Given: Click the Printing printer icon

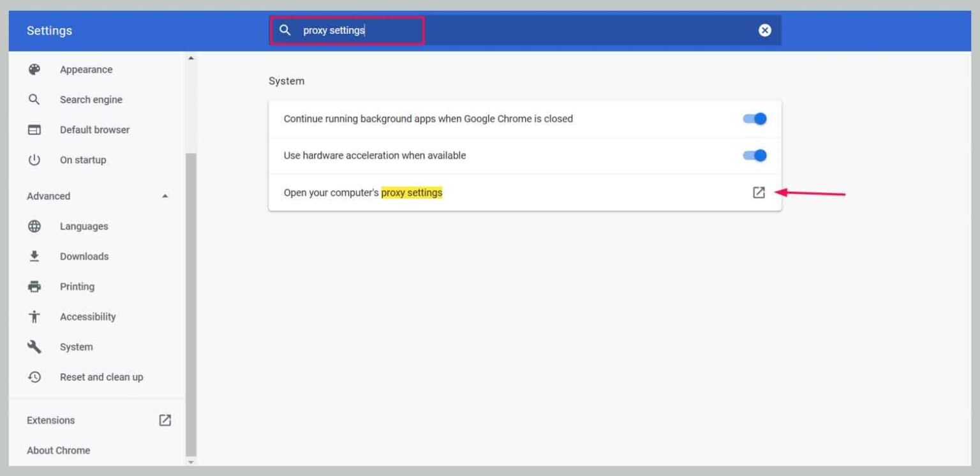Looking at the screenshot, I should [x=34, y=286].
